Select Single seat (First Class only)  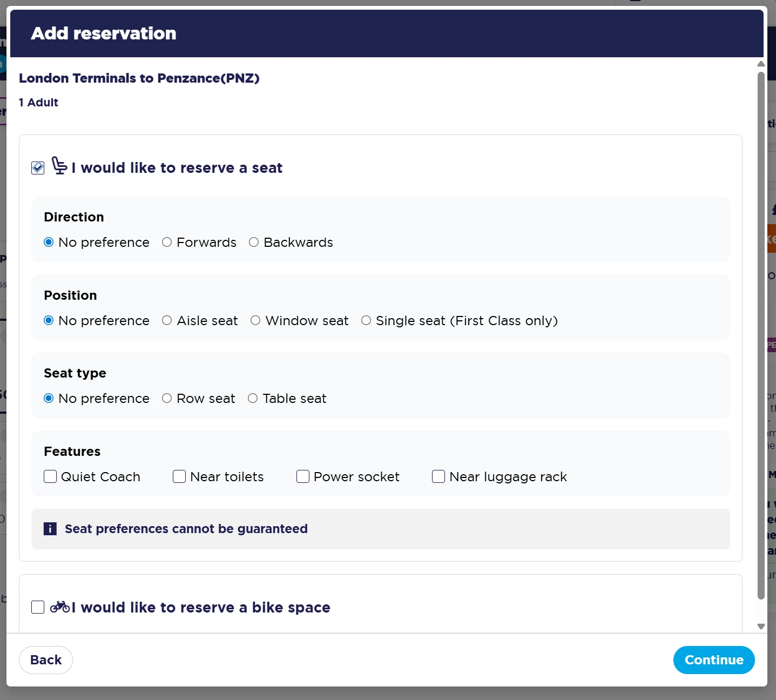tap(366, 321)
